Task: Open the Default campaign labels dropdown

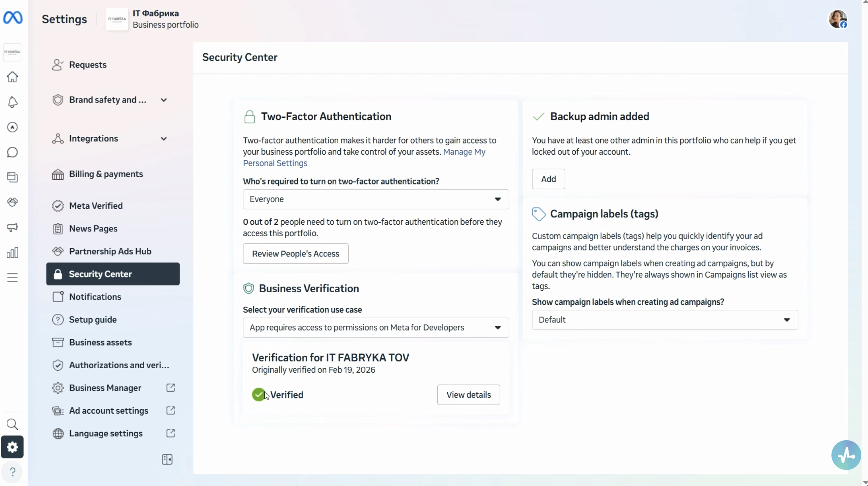Action: click(x=665, y=320)
